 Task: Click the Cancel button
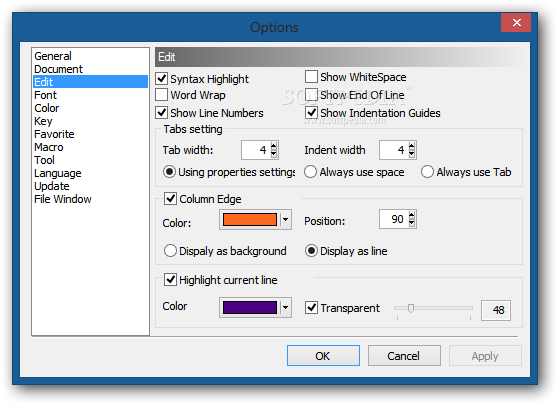click(404, 355)
